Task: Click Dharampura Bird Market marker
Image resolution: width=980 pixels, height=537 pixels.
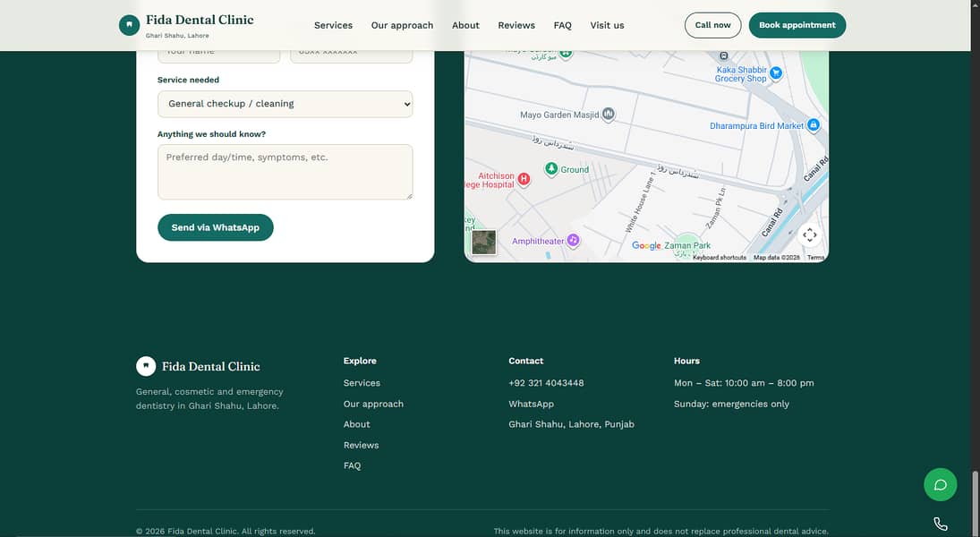Action: pyautogui.click(x=814, y=125)
